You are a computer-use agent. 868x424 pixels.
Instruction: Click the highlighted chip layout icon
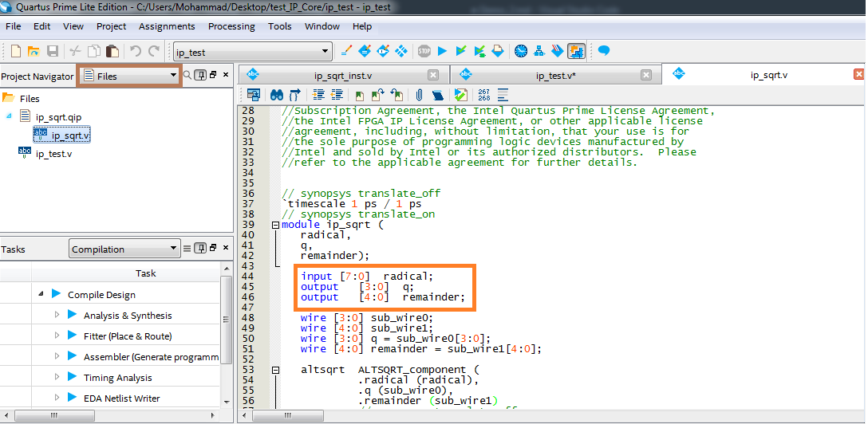pos(576,51)
